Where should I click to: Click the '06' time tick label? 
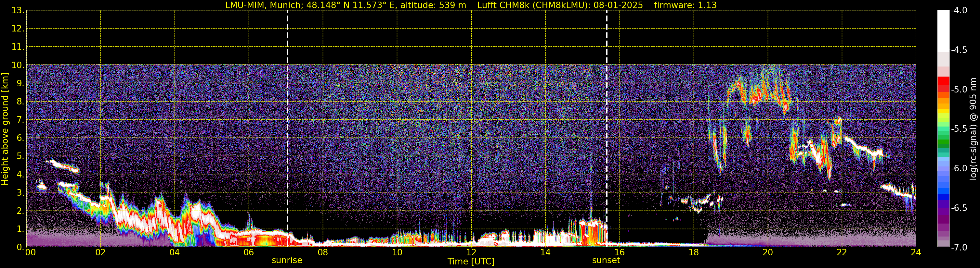(x=249, y=253)
